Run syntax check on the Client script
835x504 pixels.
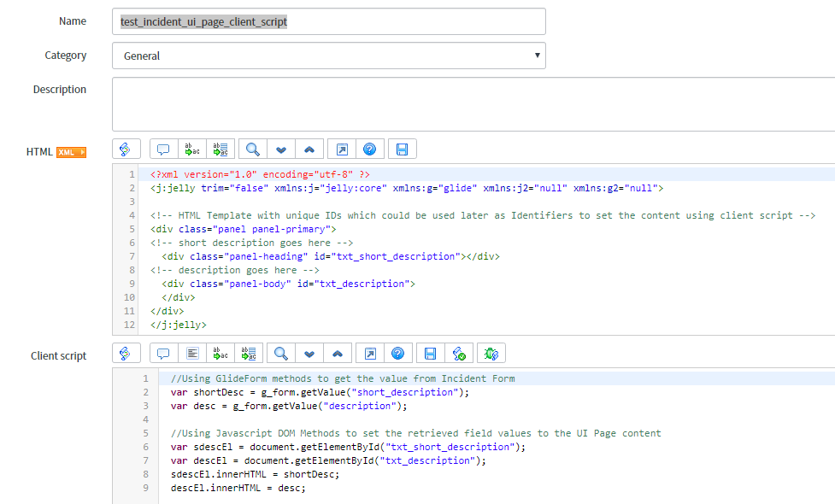point(458,354)
